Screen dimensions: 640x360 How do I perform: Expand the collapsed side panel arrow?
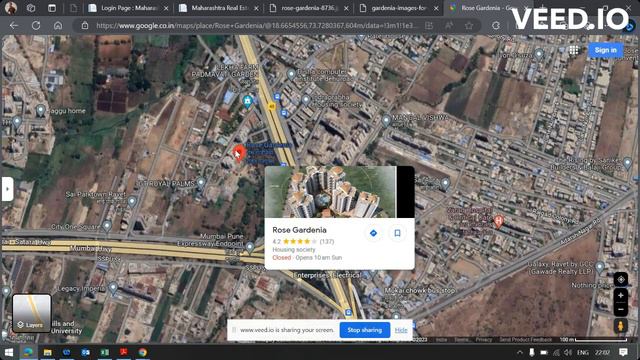tap(7, 189)
